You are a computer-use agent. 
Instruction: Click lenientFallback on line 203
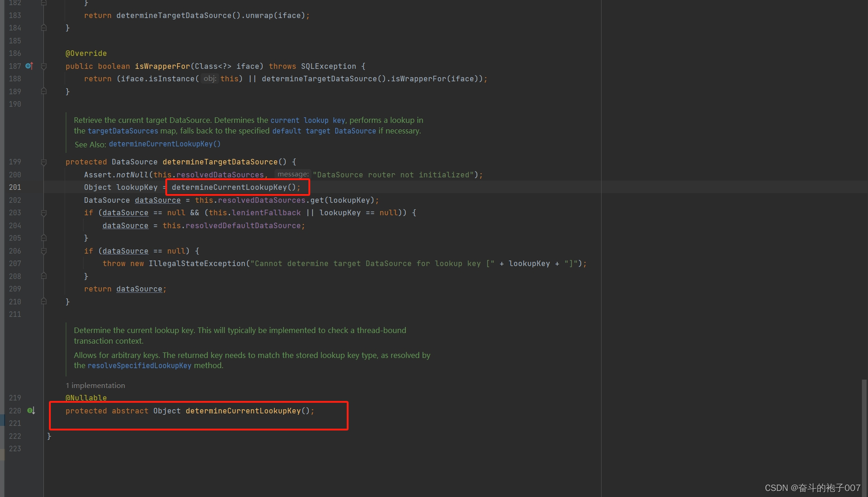point(266,212)
